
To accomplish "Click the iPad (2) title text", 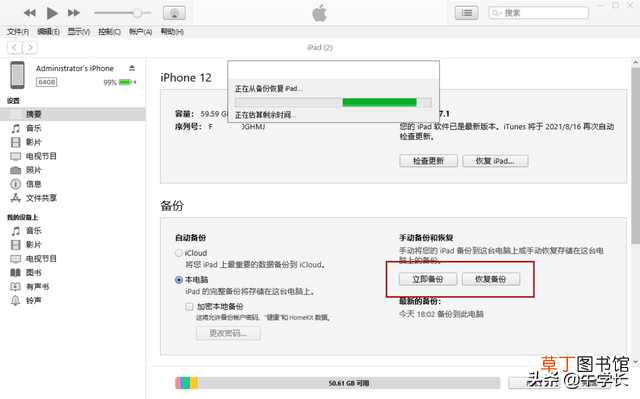I will pyautogui.click(x=320, y=48).
